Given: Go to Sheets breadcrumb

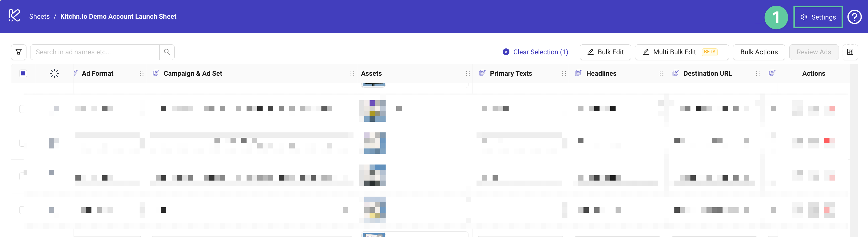Looking at the screenshot, I should 39,16.
